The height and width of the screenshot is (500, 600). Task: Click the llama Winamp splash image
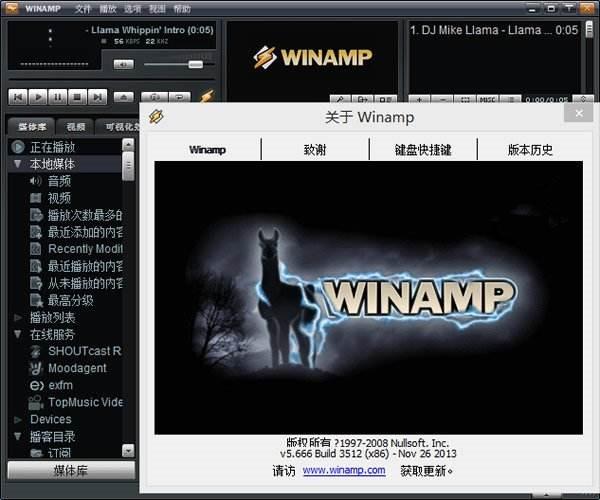[368, 298]
